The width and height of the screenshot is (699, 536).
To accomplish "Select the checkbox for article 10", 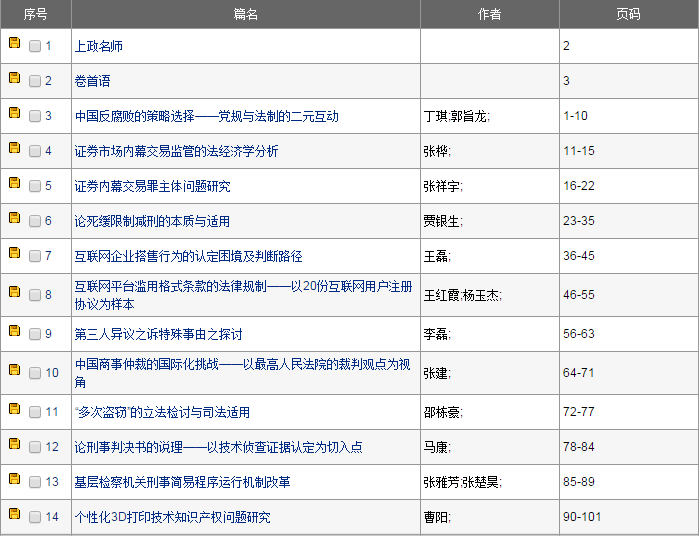I will coord(35,374).
